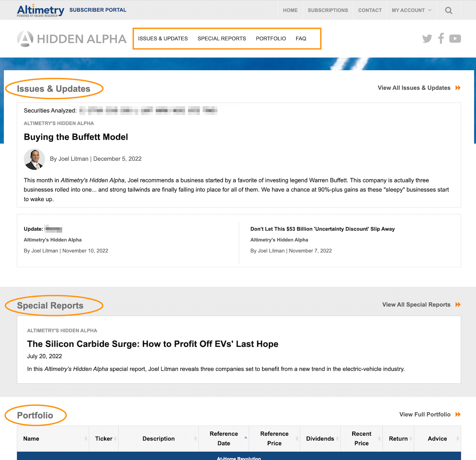Sort portfolio table by Return column
Screen dimensions: 476x460
click(x=398, y=439)
